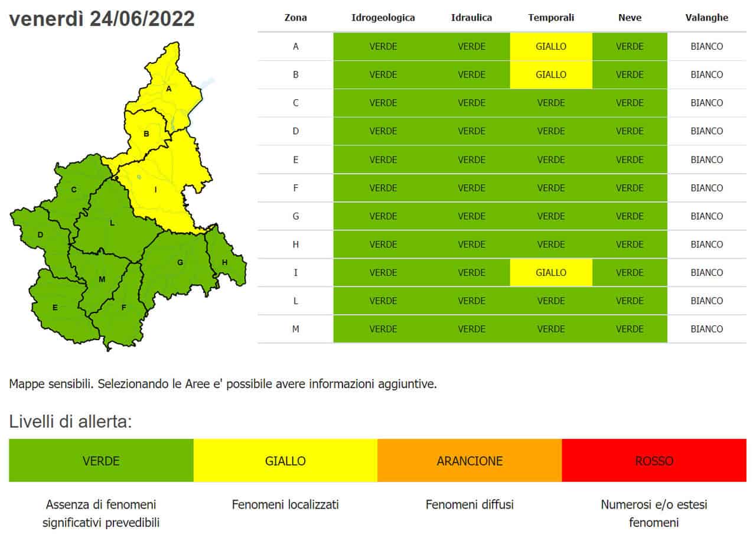Click VERDE Idrogeologica cell in row C
756x541 pixels.
click(383, 103)
